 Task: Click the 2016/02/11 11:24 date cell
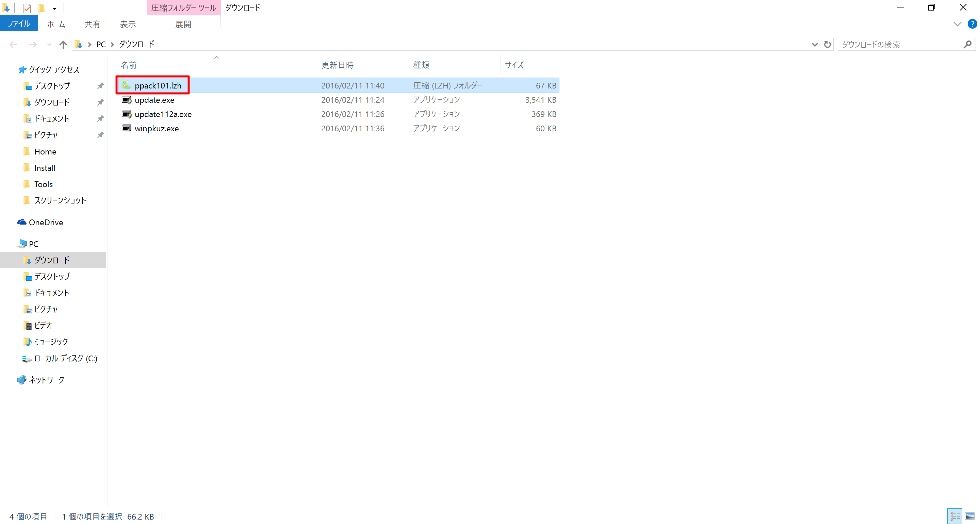[353, 100]
